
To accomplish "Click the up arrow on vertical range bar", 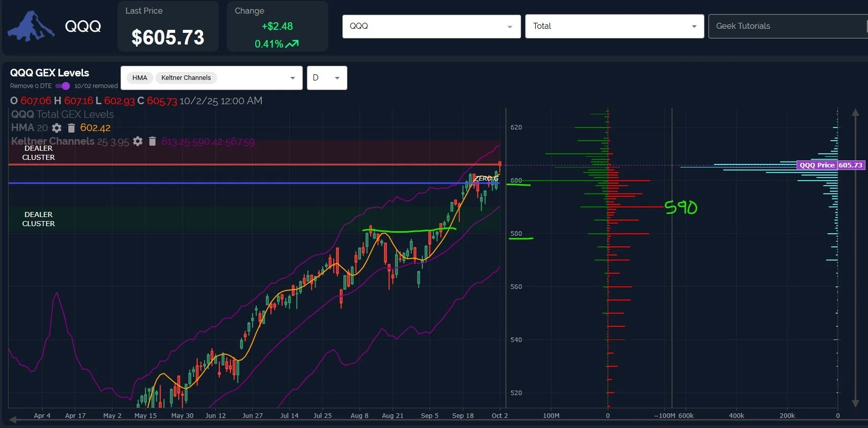I will (855, 112).
